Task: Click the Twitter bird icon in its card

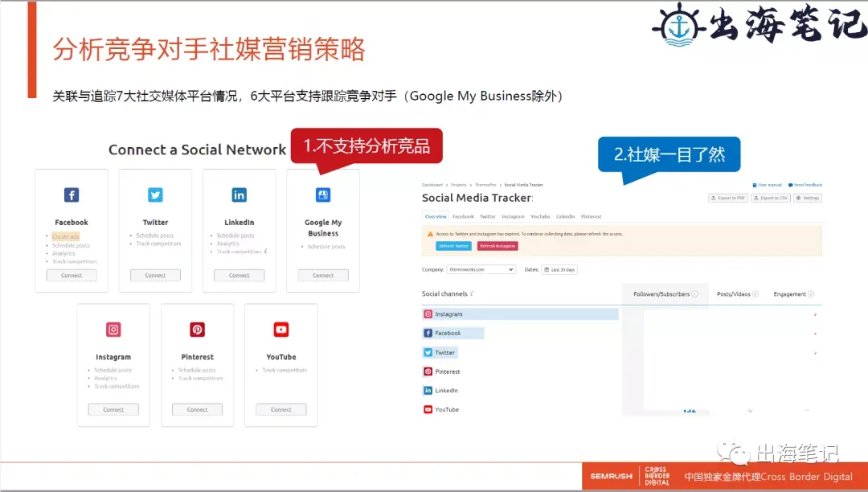Action: (x=156, y=195)
